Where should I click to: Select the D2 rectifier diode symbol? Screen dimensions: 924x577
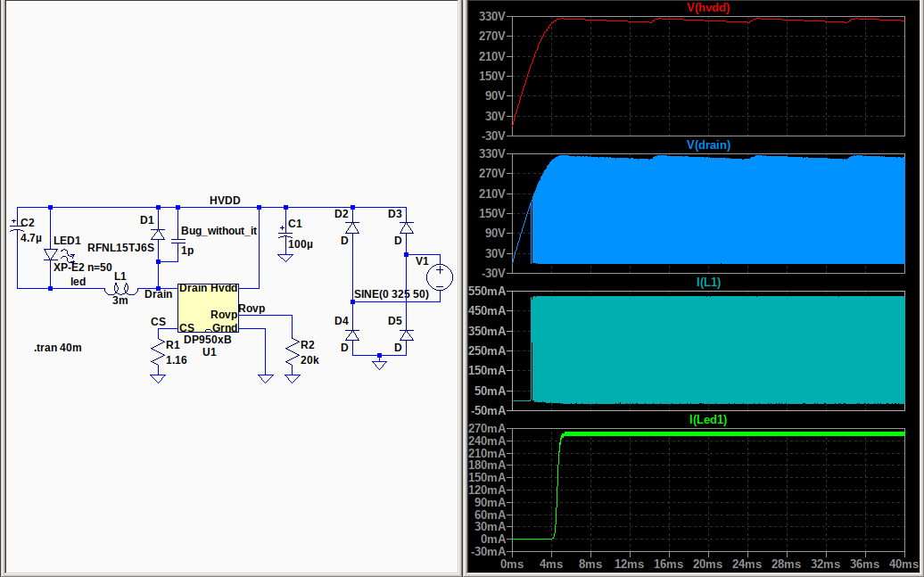click(x=352, y=228)
